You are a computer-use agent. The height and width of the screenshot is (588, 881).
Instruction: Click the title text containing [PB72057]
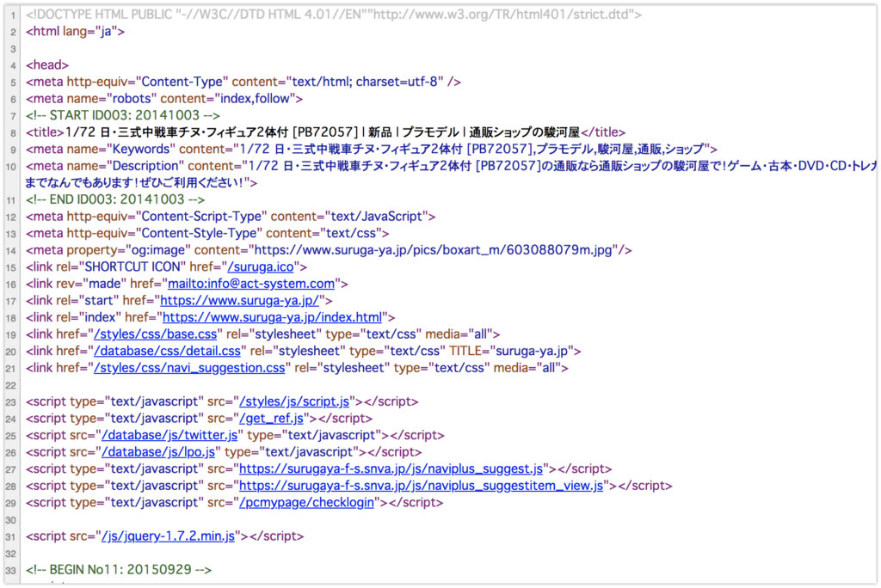(x=323, y=132)
